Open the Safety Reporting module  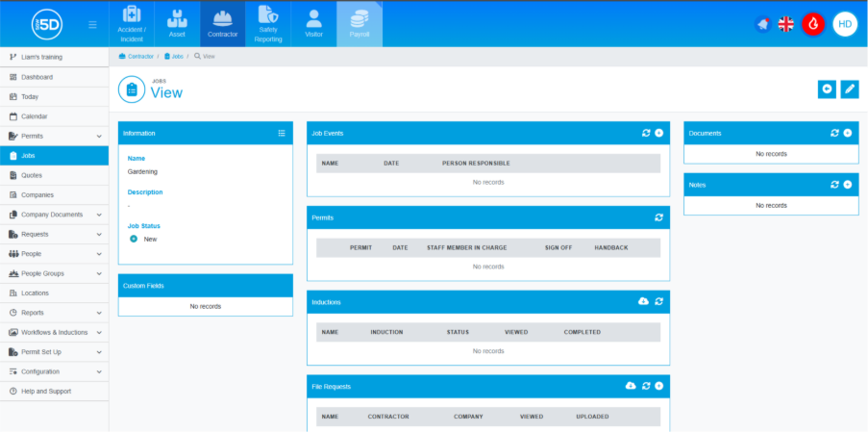coord(268,24)
